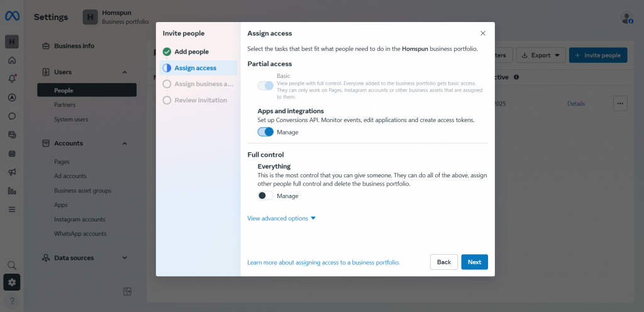This screenshot has height=312, width=644.
Task: Click the Invite people button
Action: pyautogui.click(x=598, y=55)
